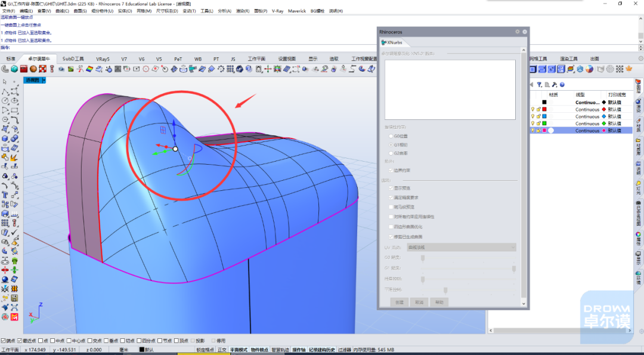The width and height of the screenshot is (644, 355).
Task: Click the colored pie-chart sphere icon
Action: [x=589, y=69]
